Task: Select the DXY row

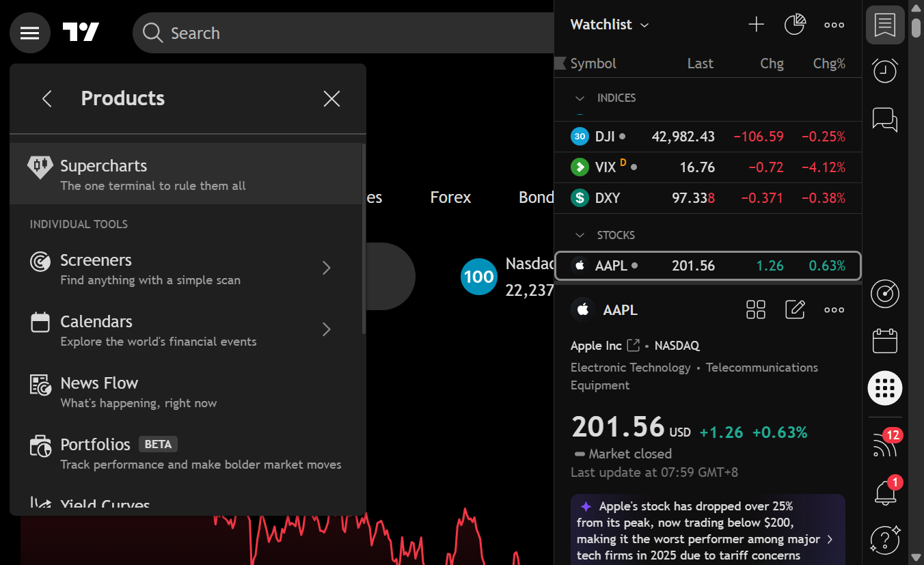Action: (x=708, y=198)
